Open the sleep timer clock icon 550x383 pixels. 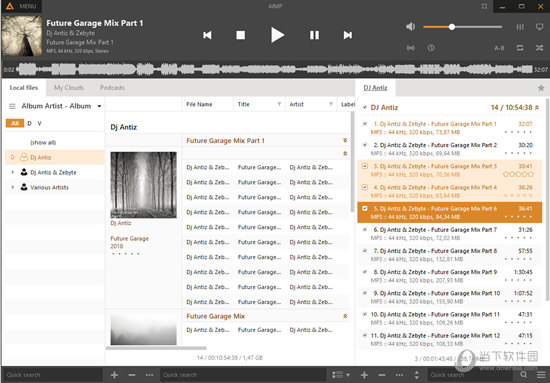(431, 48)
